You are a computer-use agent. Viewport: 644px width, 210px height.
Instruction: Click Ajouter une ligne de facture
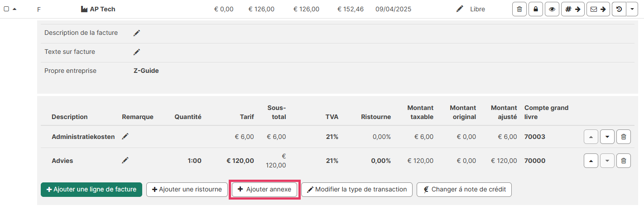(x=91, y=190)
